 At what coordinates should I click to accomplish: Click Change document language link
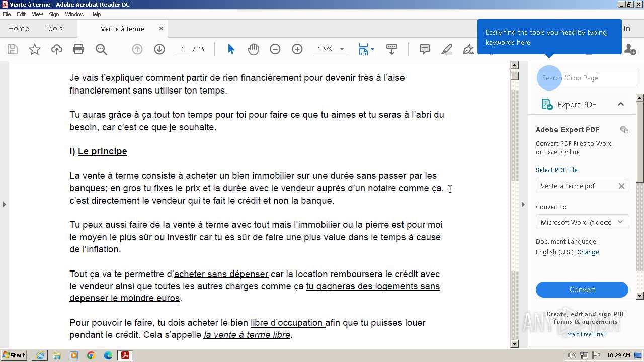588,252
